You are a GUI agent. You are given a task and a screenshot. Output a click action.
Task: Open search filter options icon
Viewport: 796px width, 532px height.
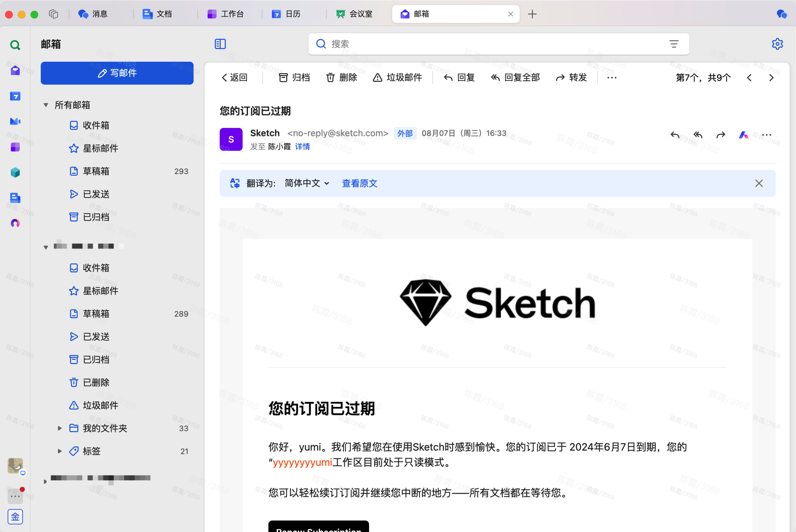(674, 44)
